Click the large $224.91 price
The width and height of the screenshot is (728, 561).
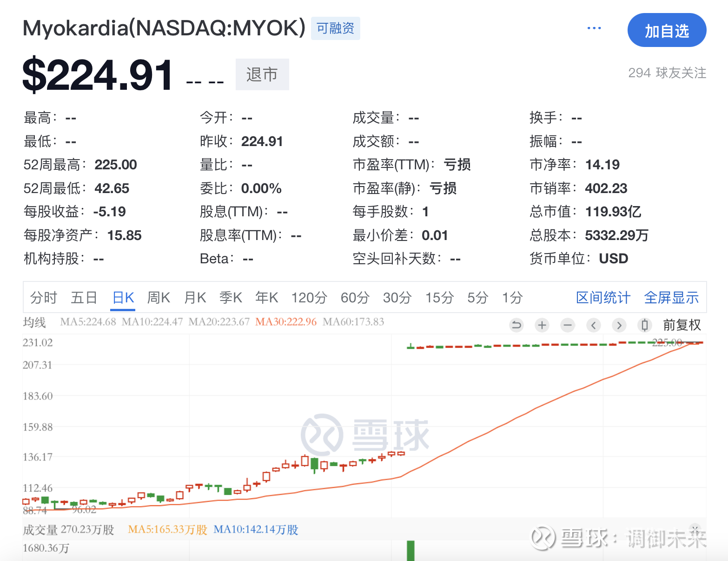tap(98, 74)
